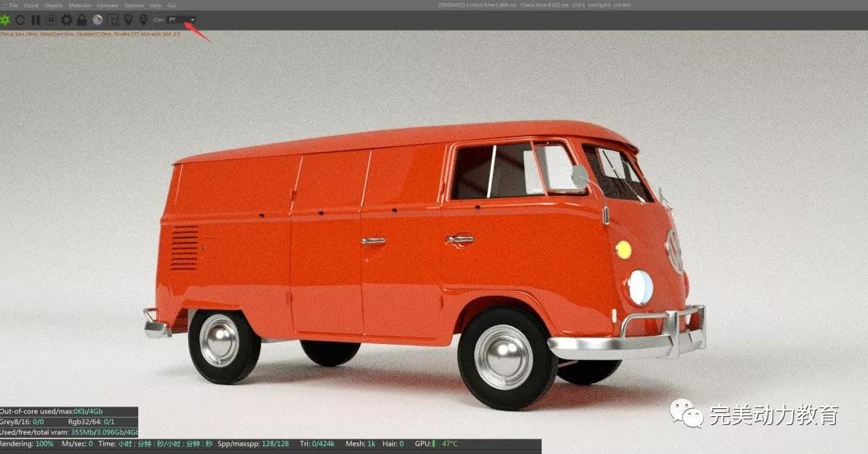Open the File menu
This screenshot has width=868, height=454.
(x=14, y=5)
